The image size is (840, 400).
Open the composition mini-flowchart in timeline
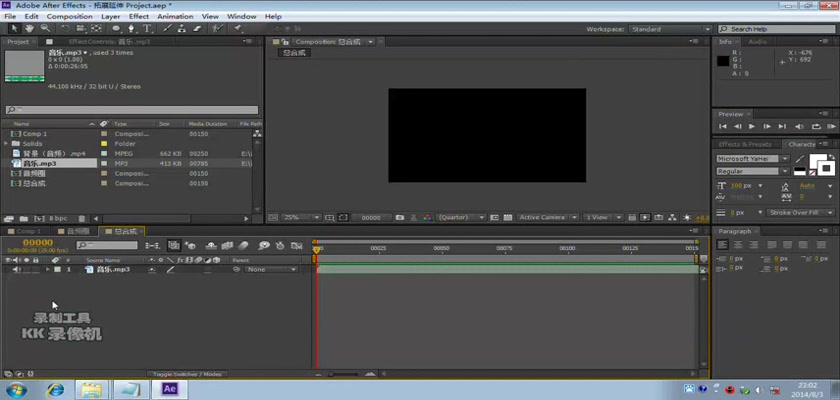[x=153, y=246]
